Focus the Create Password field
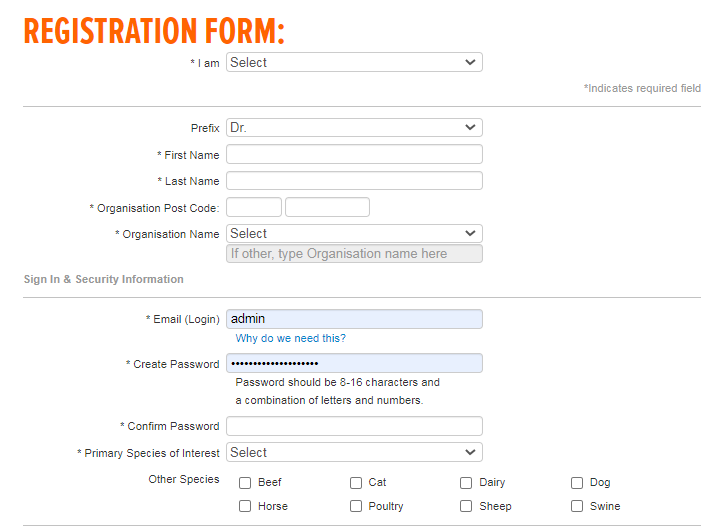The width and height of the screenshot is (705, 529). [354, 363]
